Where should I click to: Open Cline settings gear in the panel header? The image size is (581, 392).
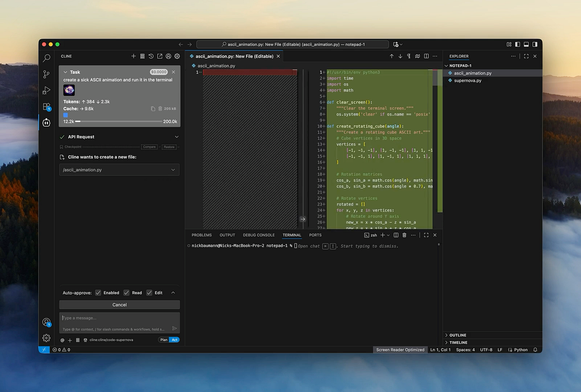click(x=177, y=56)
